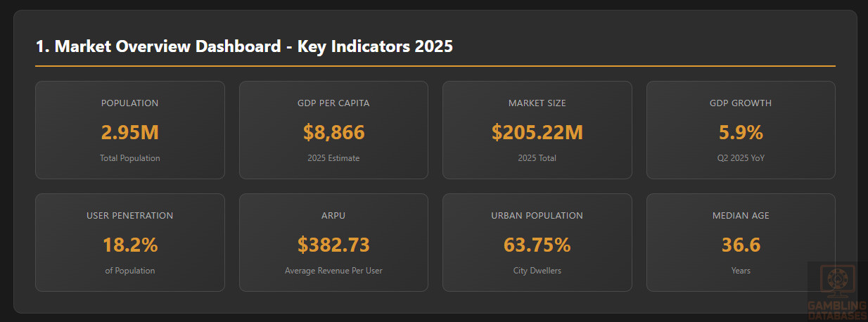Click the GDP Per Capita card label
Image resolution: width=868 pixels, height=322 pixels.
click(333, 103)
